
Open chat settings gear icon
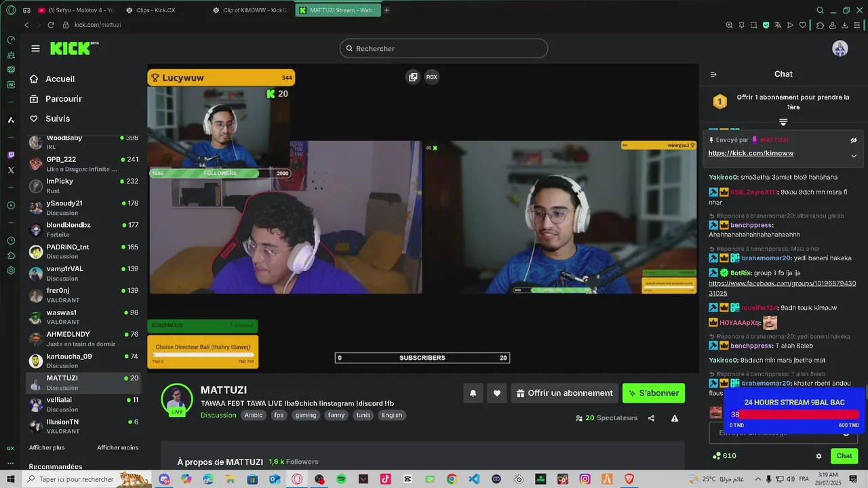click(818, 456)
